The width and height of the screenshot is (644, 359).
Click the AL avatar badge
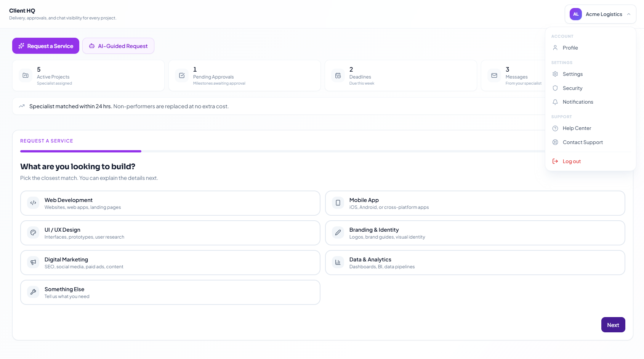pyautogui.click(x=575, y=14)
